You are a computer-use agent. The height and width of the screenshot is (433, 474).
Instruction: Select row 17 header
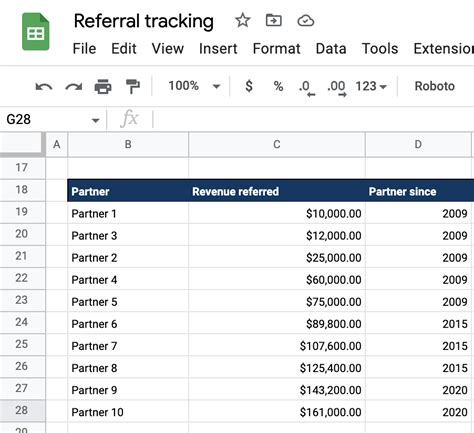(22, 167)
